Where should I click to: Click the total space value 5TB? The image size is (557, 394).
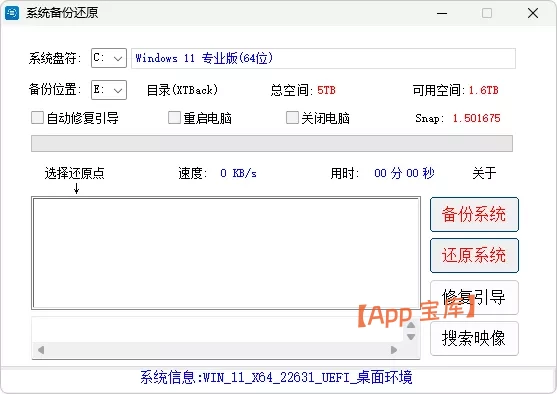tap(326, 90)
